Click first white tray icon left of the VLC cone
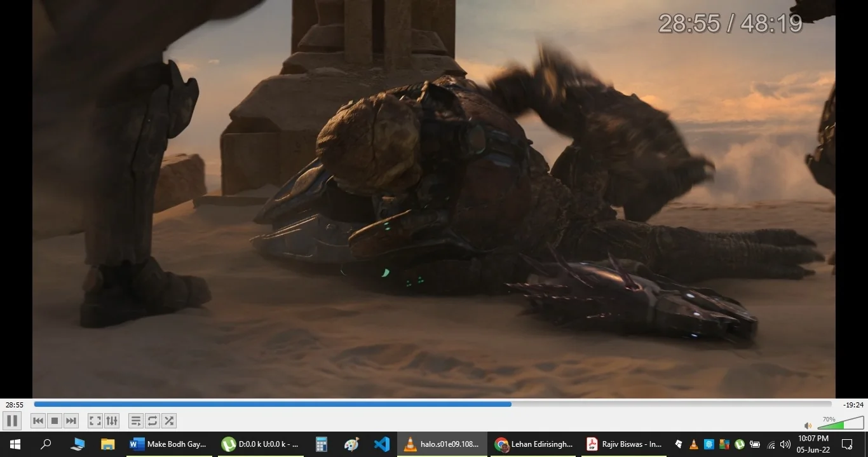868x457 pixels. click(679, 444)
